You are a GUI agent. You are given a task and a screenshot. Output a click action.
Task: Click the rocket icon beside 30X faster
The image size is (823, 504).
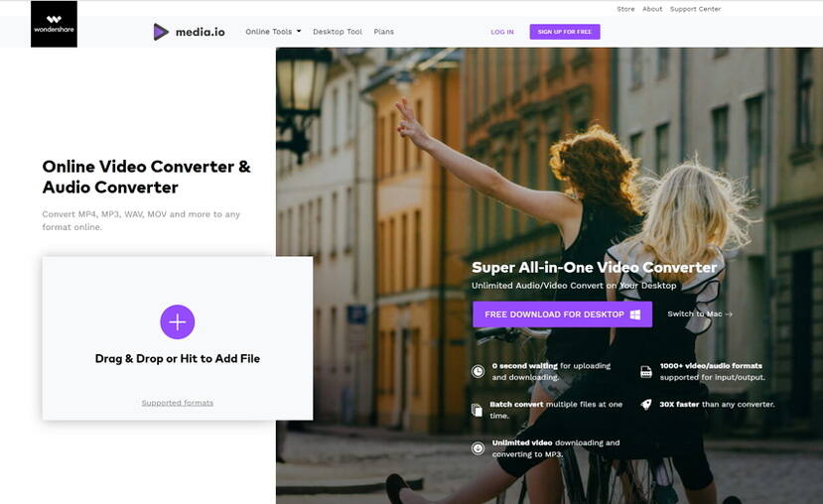pos(646,405)
